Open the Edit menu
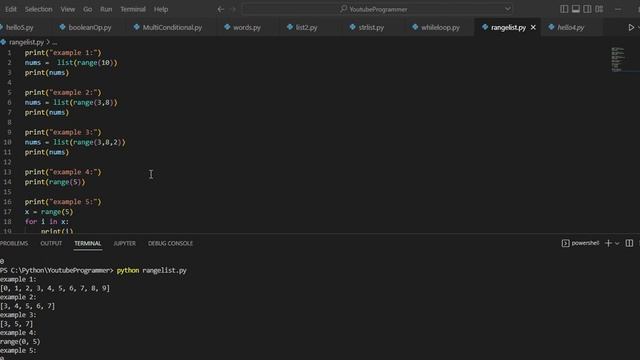 11,9
